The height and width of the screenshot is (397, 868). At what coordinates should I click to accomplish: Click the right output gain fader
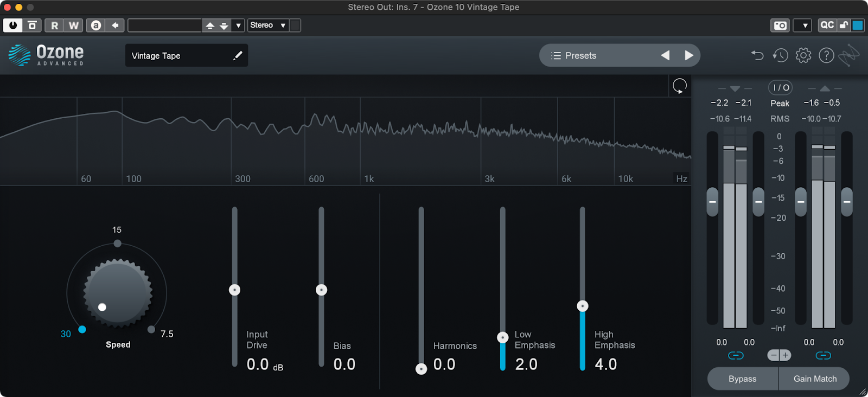click(x=847, y=202)
